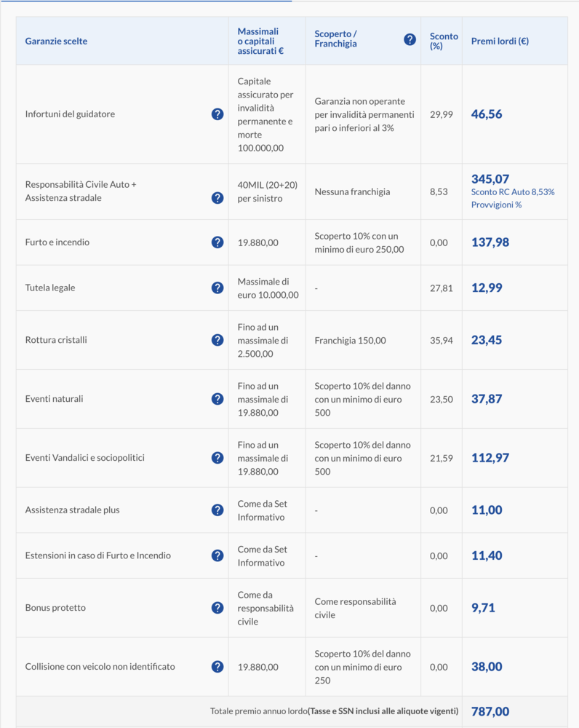Open Provvigioni % link

pyautogui.click(x=496, y=205)
